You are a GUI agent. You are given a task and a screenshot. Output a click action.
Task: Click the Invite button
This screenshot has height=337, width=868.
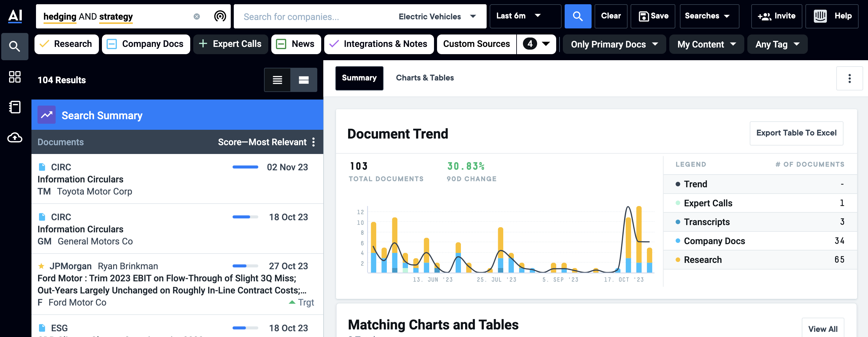(x=776, y=16)
